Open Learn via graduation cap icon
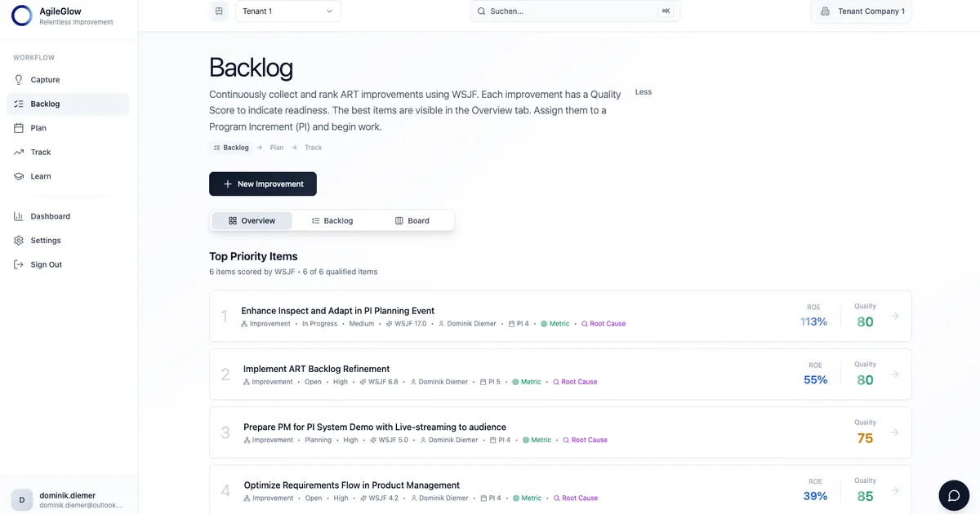Screen dimensions: 980x514 point(19,176)
